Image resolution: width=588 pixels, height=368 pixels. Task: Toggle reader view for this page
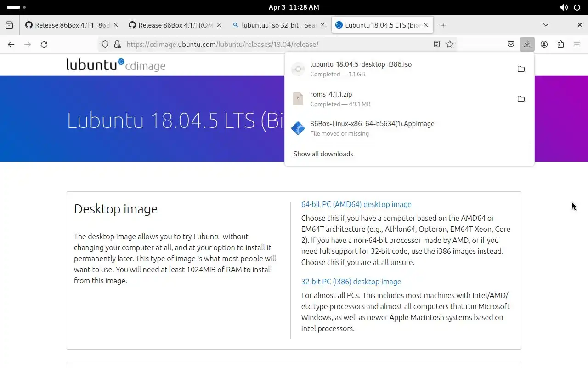436,44
